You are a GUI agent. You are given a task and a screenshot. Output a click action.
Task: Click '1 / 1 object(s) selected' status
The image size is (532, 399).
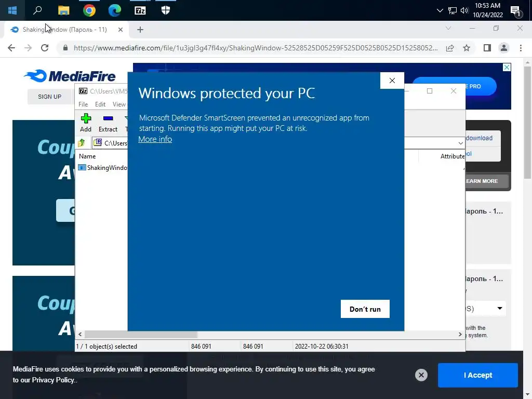tap(107, 347)
